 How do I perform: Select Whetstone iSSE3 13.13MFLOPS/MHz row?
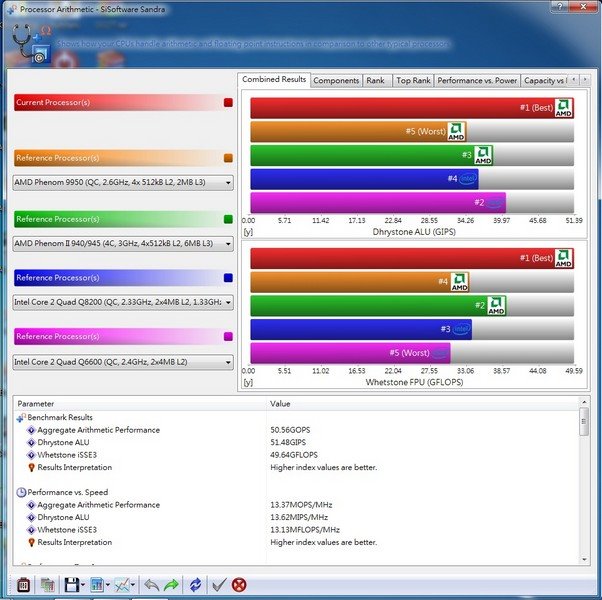pyautogui.click(x=296, y=530)
